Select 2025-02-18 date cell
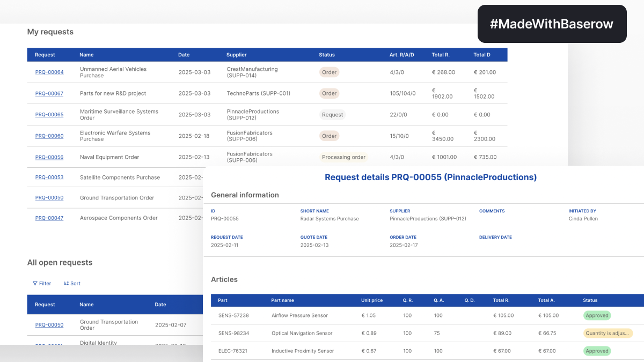The width and height of the screenshot is (644, 362). click(194, 136)
